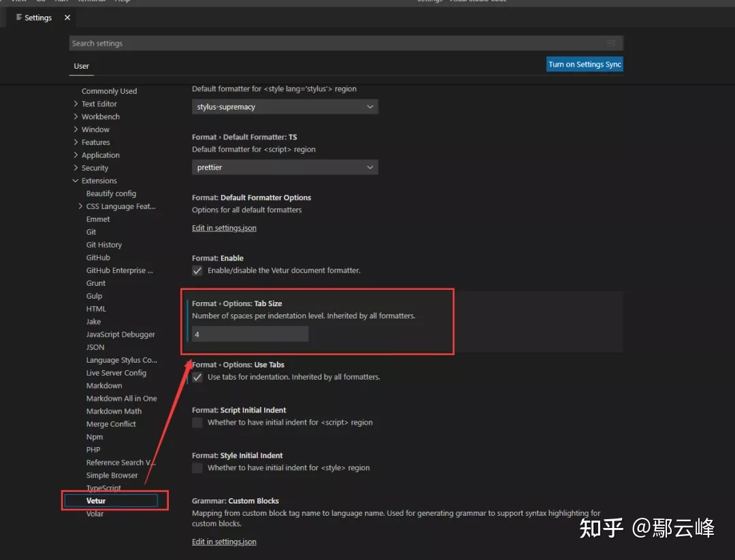Select Git History extension settings
The height and width of the screenshot is (560, 735).
click(x=104, y=245)
